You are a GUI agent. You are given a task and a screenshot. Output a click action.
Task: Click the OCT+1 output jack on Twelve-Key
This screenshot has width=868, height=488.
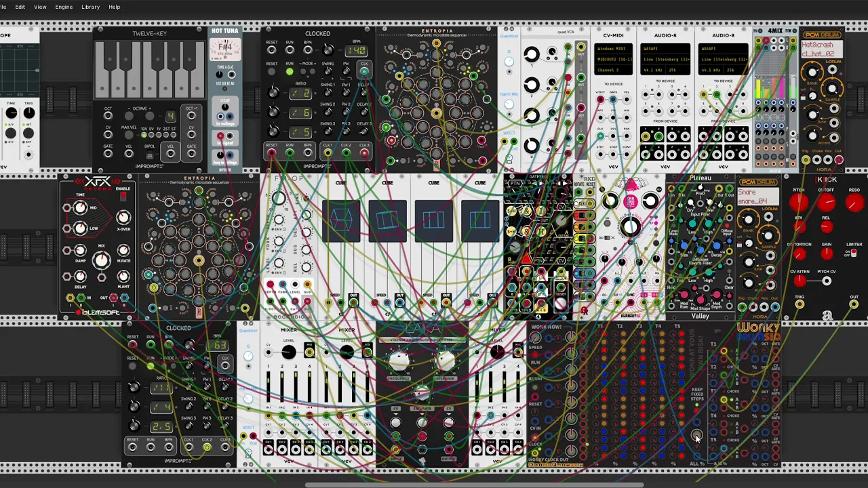coord(191,115)
